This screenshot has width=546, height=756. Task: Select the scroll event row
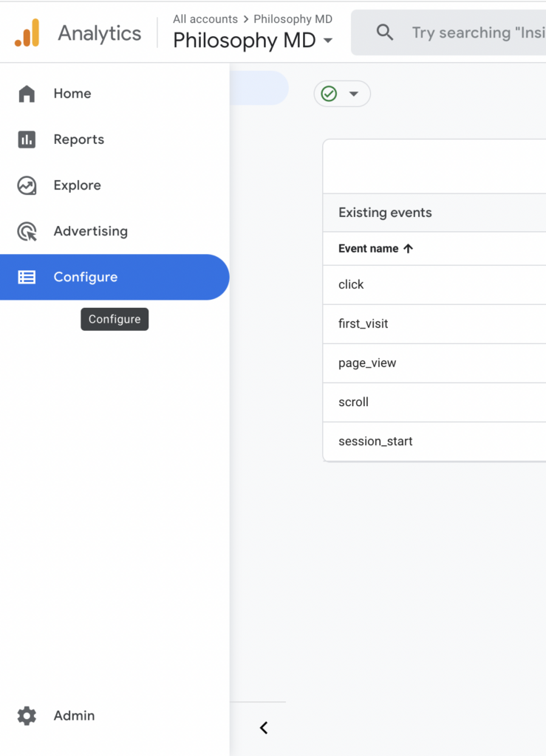(x=434, y=402)
